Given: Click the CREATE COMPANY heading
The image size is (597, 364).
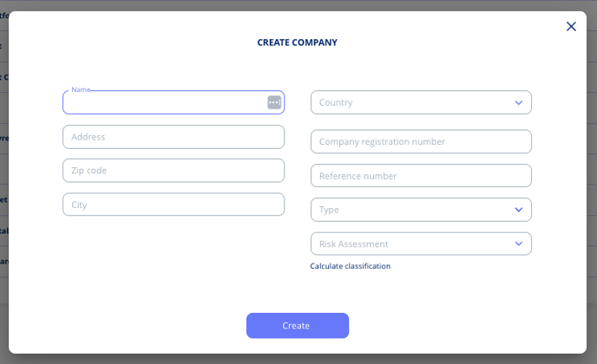Looking at the screenshot, I should click(x=298, y=42).
